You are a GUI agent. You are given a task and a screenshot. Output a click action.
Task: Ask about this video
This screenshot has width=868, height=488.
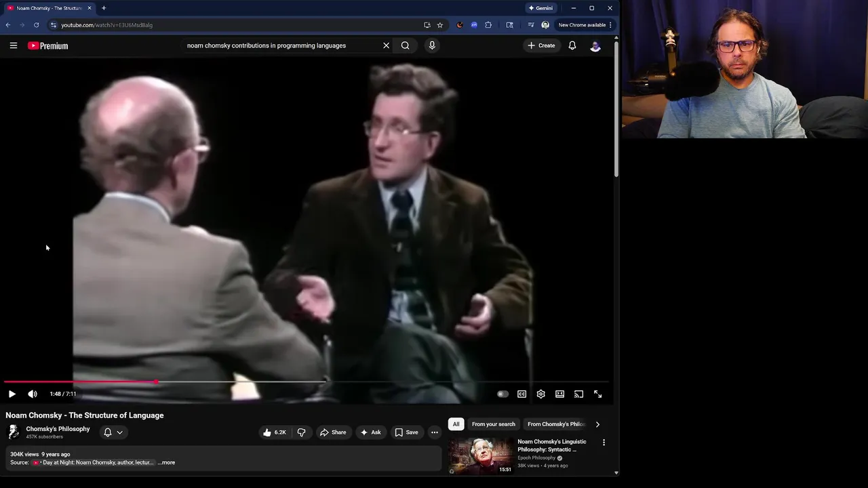tap(370, 432)
